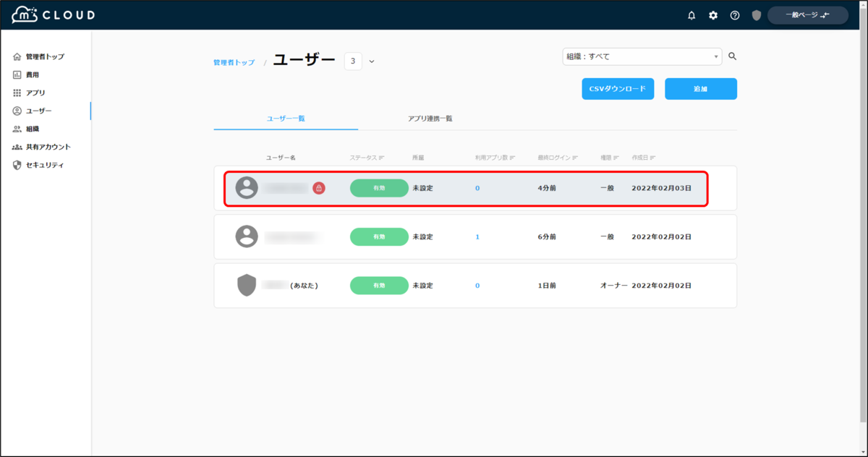Click the 1日前 last login text
Image resolution: width=868 pixels, height=457 pixels.
point(547,286)
